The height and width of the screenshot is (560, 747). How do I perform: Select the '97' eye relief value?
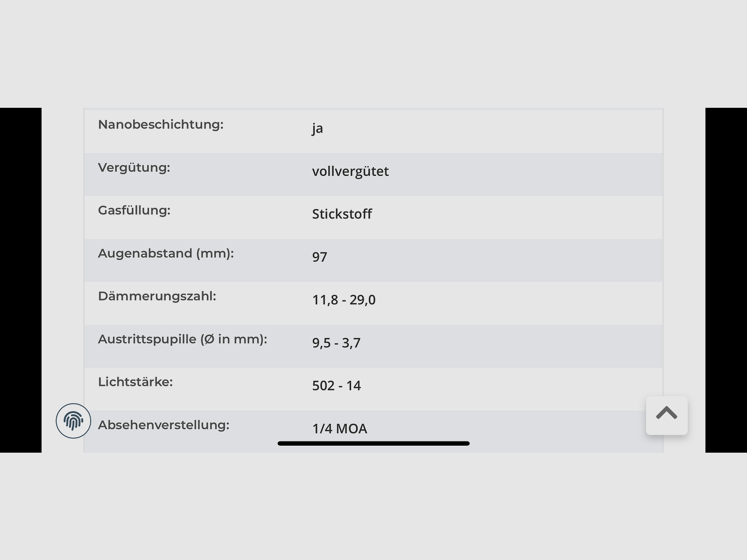point(320,257)
